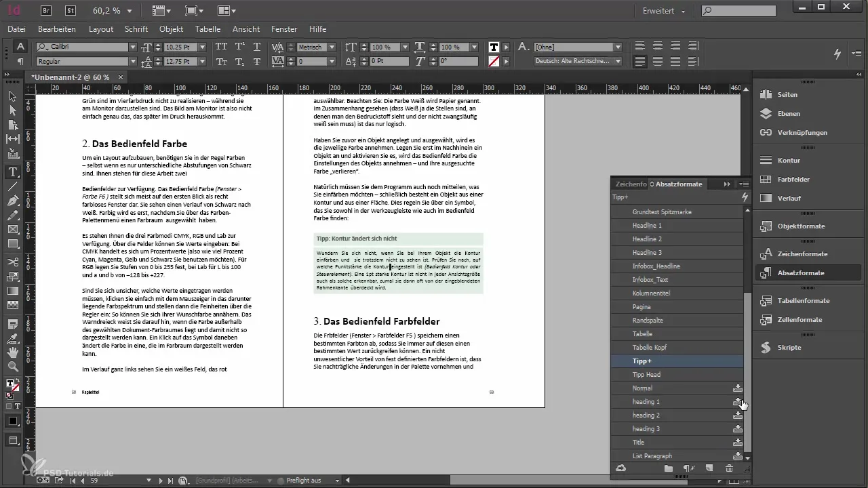Select the Pencil tool
This screenshot has height=488, width=868.
pyautogui.click(x=12, y=216)
